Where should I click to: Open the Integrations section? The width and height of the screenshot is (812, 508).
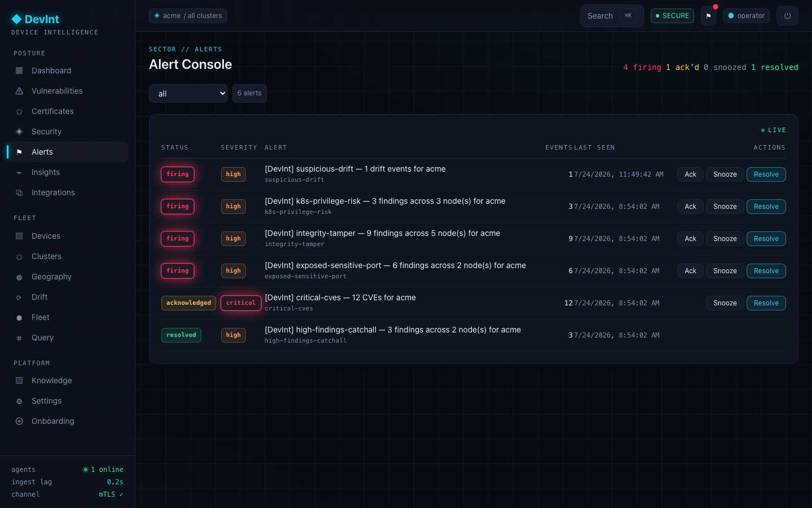point(68,192)
